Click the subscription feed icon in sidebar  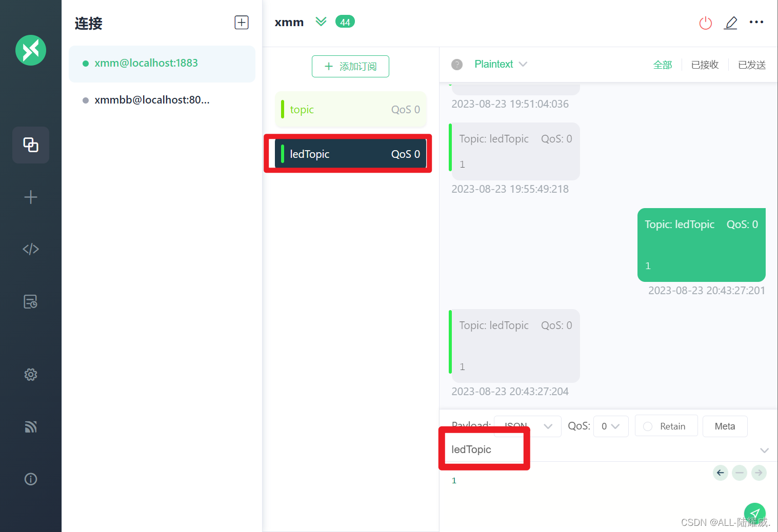tap(30, 426)
